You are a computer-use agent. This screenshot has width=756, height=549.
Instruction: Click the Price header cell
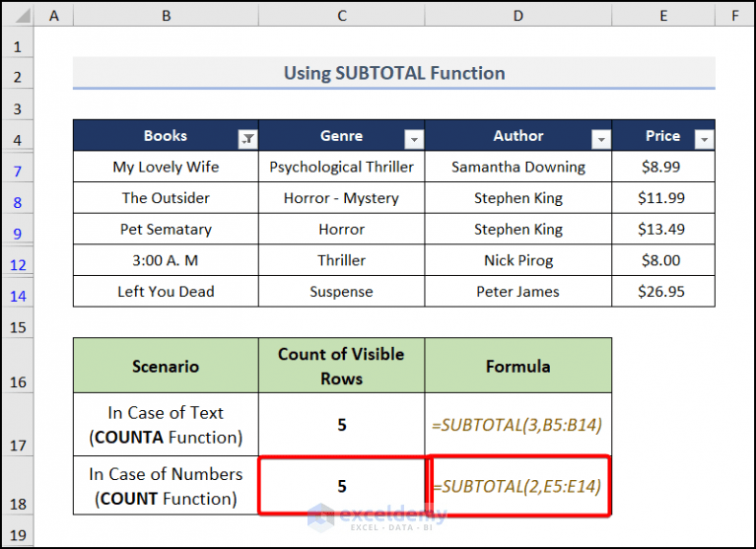pyautogui.click(x=663, y=135)
